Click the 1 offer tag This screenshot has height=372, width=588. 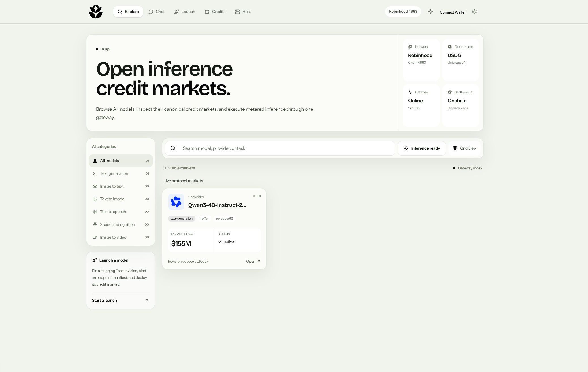tap(204, 218)
